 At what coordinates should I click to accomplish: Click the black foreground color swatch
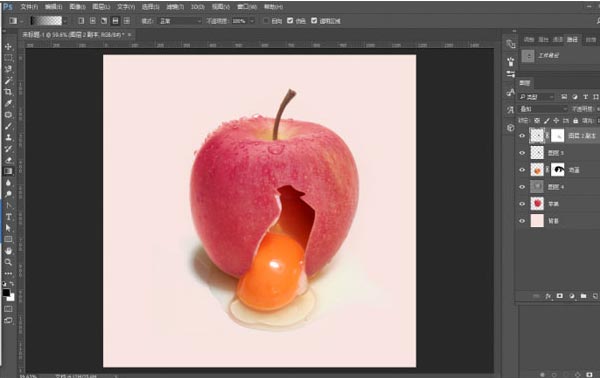pos(6,293)
